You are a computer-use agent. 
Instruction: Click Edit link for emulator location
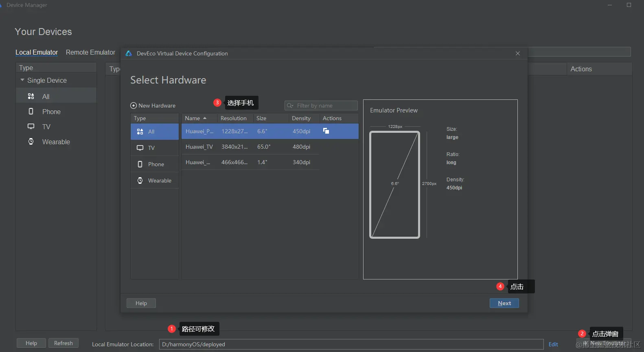[x=553, y=344]
